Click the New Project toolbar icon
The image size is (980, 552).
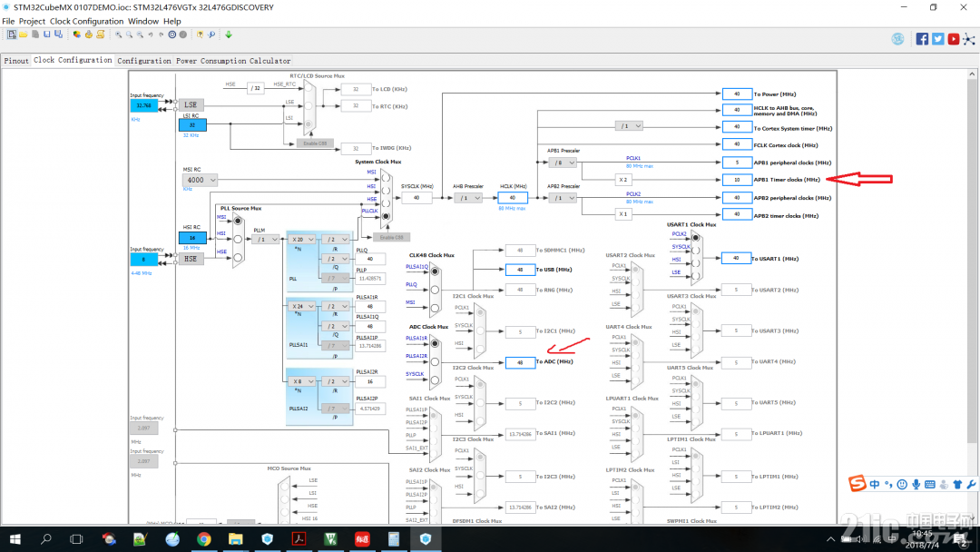[11, 35]
